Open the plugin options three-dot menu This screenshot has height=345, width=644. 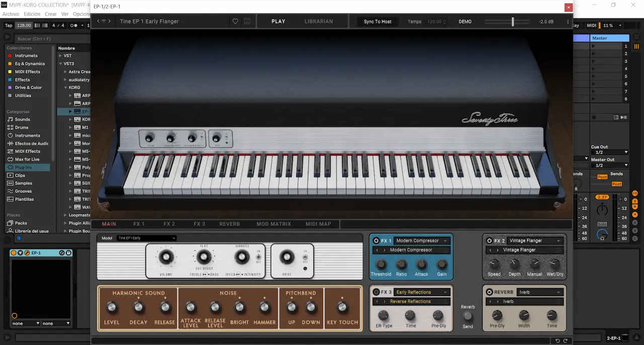coord(568,22)
